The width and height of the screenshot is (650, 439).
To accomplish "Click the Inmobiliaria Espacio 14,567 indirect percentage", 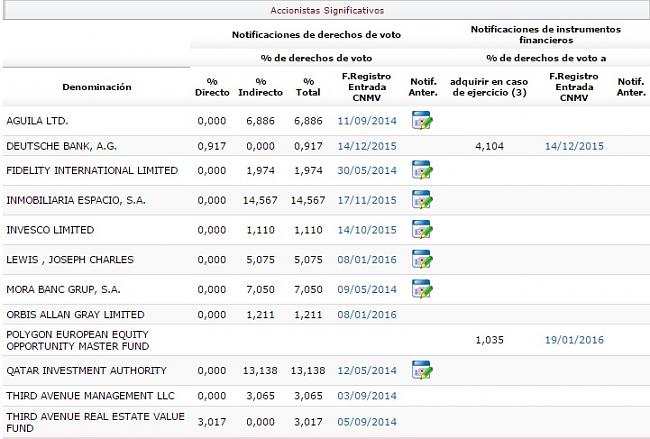I will [x=260, y=200].
